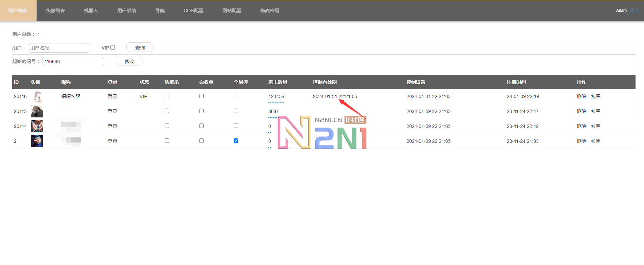Click avatar thumbnail of user 20116

(37, 97)
